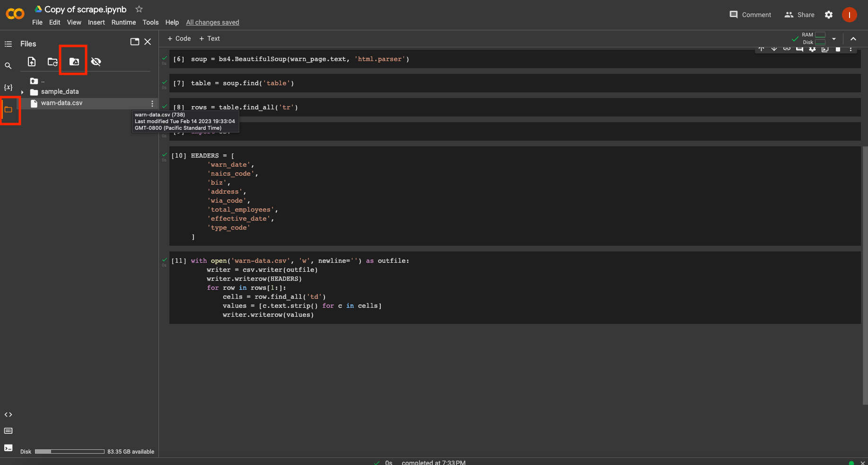
Task: Click the notebook title Copy of scrape.ipynb
Action: (x=86, y=9)
